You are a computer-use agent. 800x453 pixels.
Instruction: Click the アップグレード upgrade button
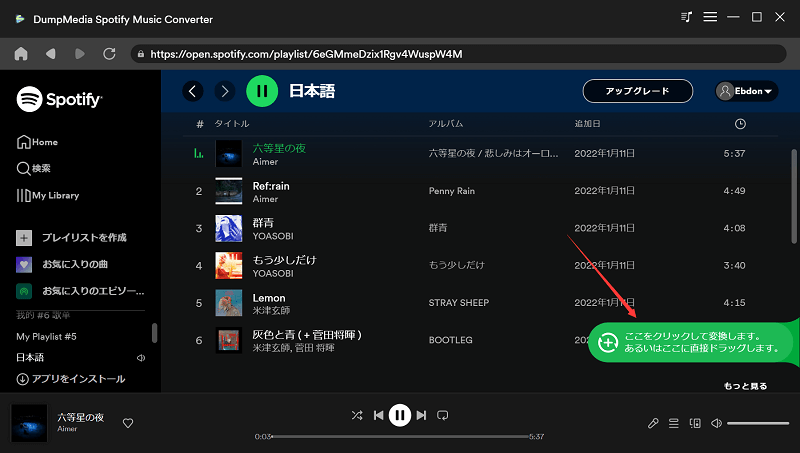point(638,91)
